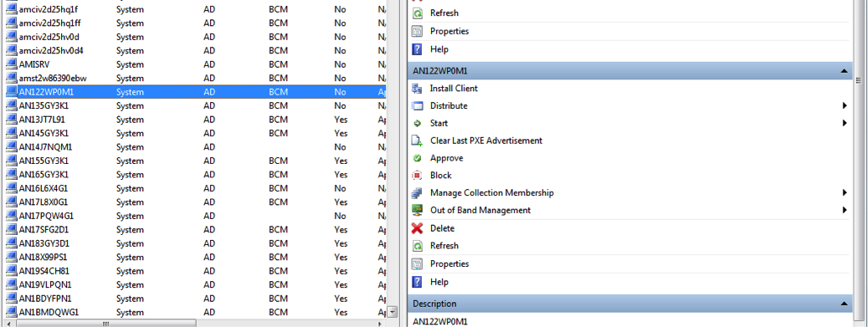Click the top Properties icon above AN122WP0M1 header

coord(418,31)
